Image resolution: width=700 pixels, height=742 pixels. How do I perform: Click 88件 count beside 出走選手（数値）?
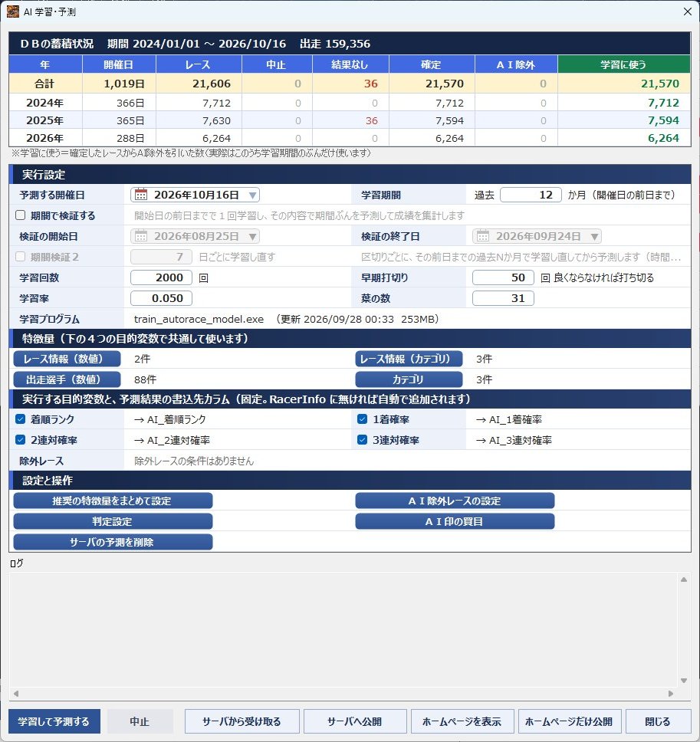[146, 379]
